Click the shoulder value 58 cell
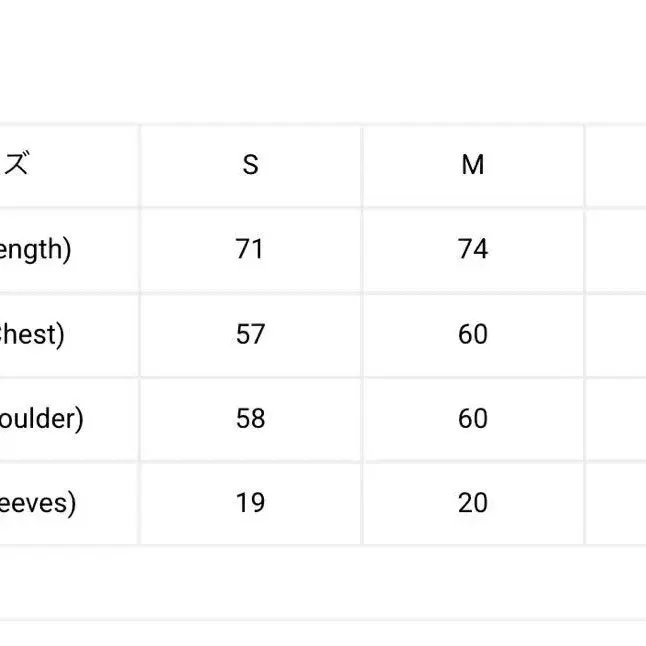646x646 pixels. [250, 419]
